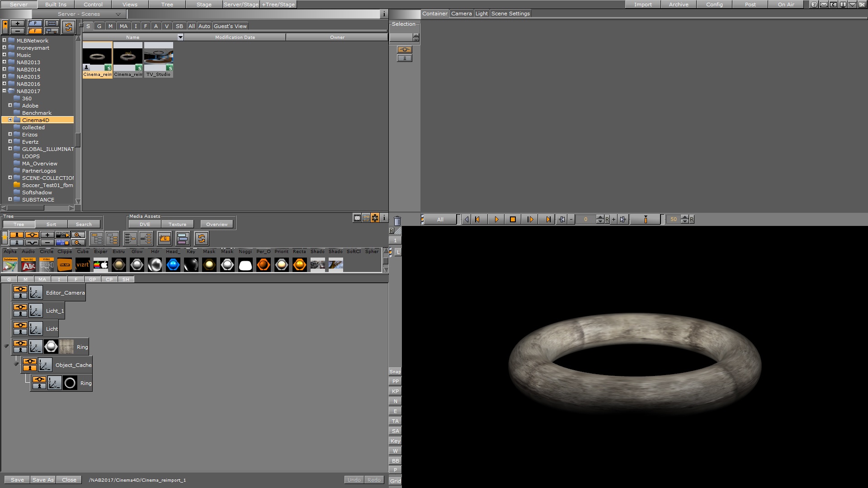The height and width of the screenshot is (488, 868).
Task: Click the texture thumbnail on Ring container
Action: 66,347
